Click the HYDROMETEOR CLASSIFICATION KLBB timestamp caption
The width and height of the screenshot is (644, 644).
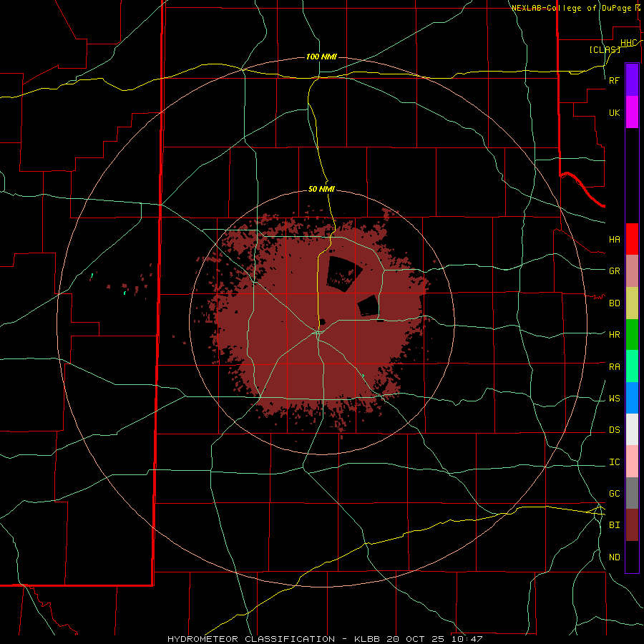325,639
